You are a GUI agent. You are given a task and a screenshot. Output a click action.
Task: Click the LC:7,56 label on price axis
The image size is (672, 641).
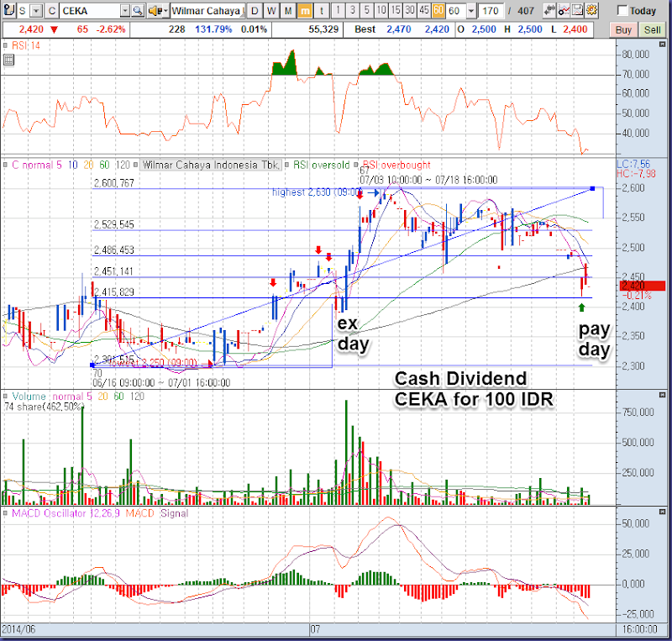(x=633, y=164)
